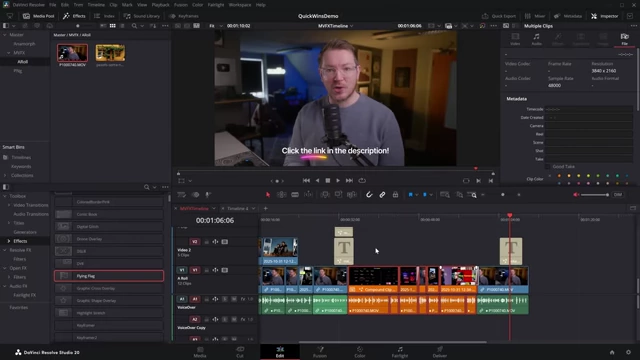Click the replace clip edit icon
Screen dimensions: 640x360
(351, 195)
